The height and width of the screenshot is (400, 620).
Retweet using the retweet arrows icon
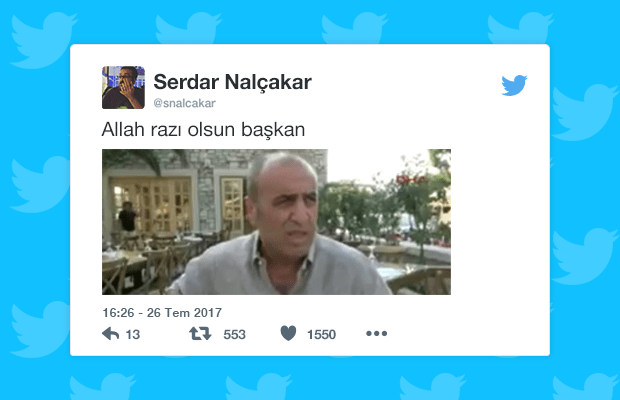coord(200,334)
